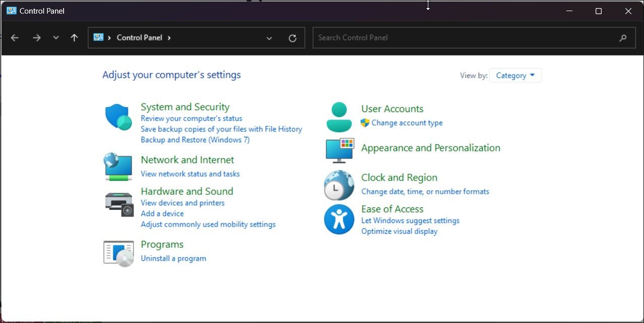
Task: Expand chevron after Control Panel breadcrumb
Action: coord(169,38)
